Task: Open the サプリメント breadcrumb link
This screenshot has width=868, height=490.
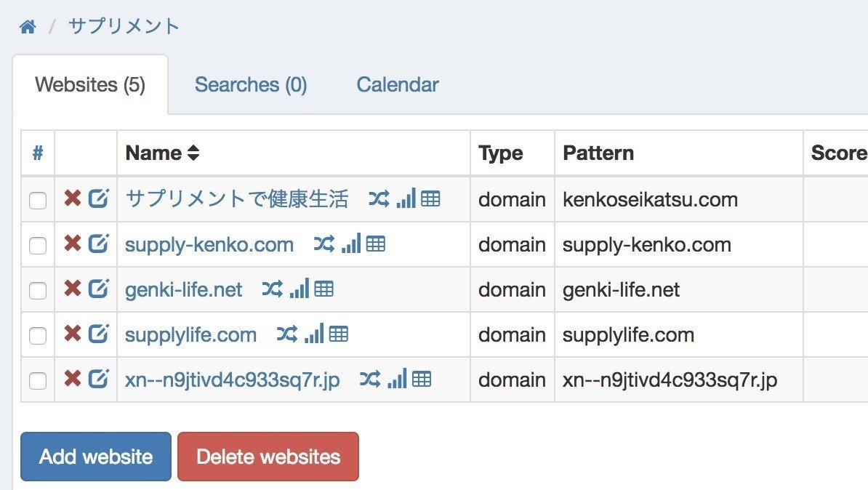Action: coord(124,27)
